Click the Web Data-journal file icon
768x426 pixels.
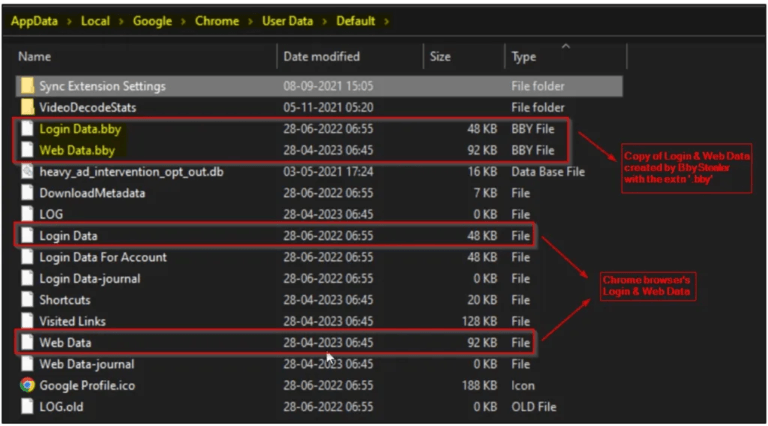[x=27, y=364]
